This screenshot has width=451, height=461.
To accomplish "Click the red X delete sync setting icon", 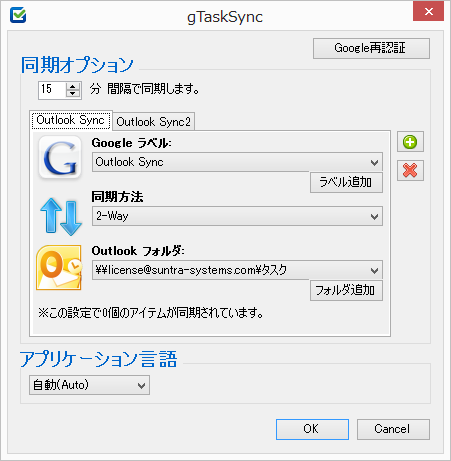I will coord(410,171).
